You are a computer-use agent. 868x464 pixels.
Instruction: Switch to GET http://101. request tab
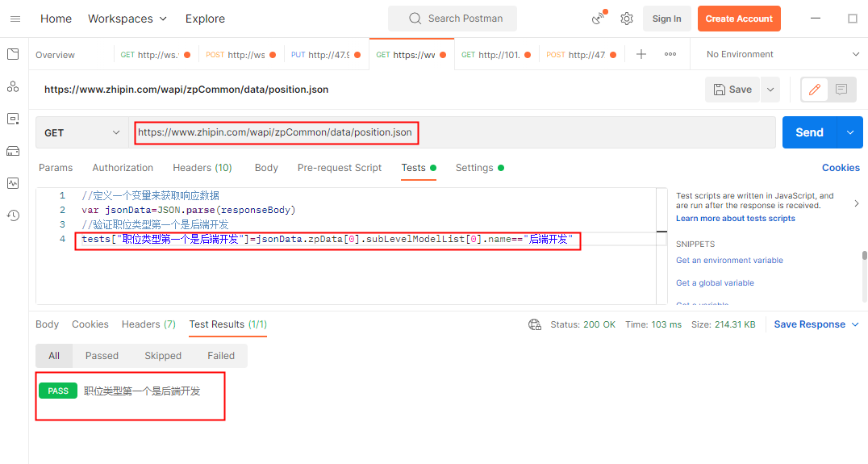pos(496,55)
